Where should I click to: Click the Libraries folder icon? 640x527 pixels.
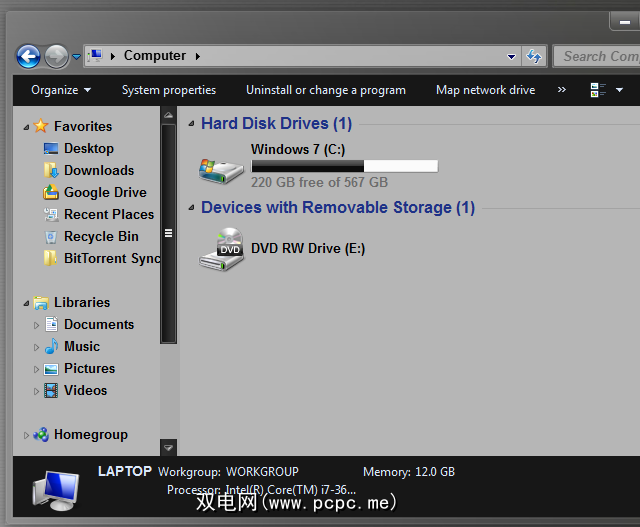[41, 302]
